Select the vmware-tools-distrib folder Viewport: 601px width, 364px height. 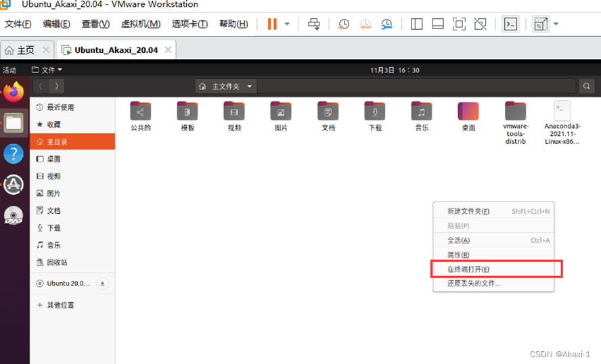click(516, 122)
